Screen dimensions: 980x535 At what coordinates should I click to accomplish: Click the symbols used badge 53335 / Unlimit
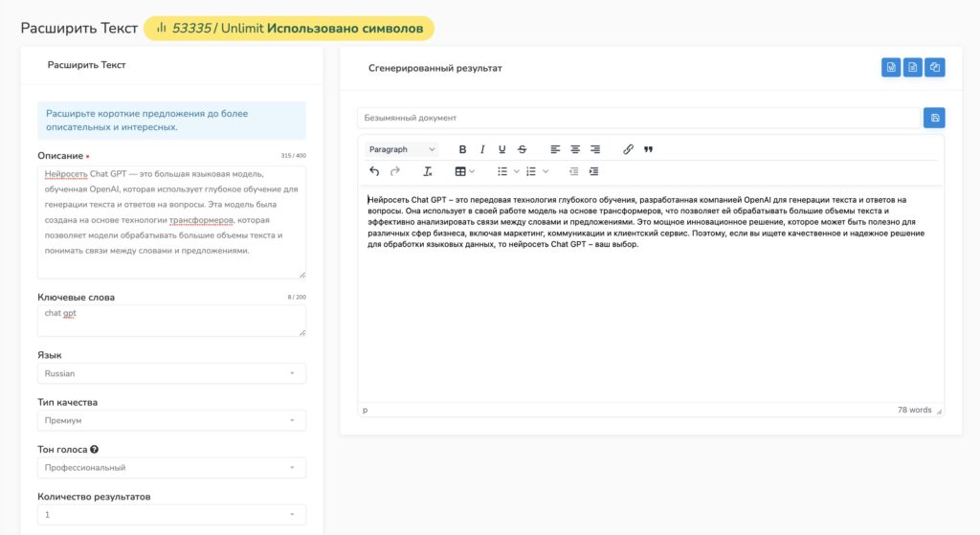pyautogui.click(x=289, y=28)
